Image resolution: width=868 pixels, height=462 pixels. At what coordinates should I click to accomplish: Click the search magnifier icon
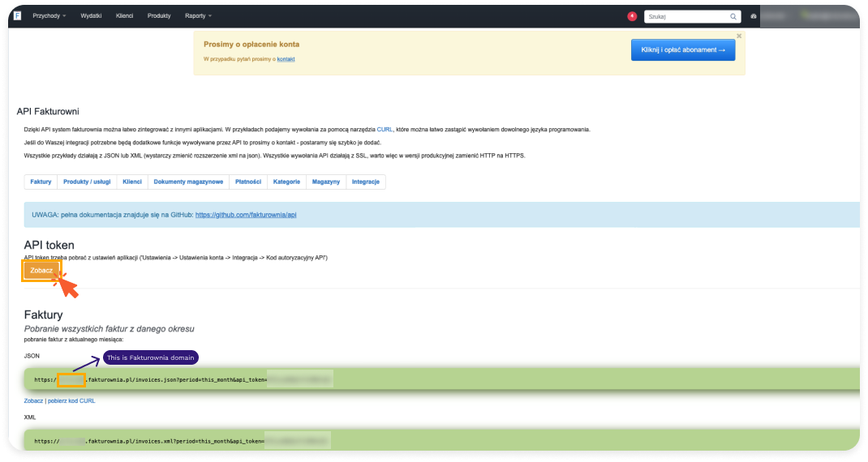pos(733,16)
